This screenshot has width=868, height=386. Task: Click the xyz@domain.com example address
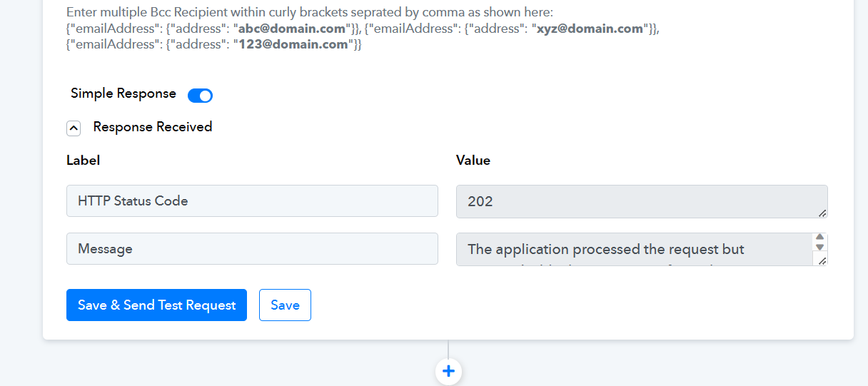pyautogui.click(x=589, y=29)
